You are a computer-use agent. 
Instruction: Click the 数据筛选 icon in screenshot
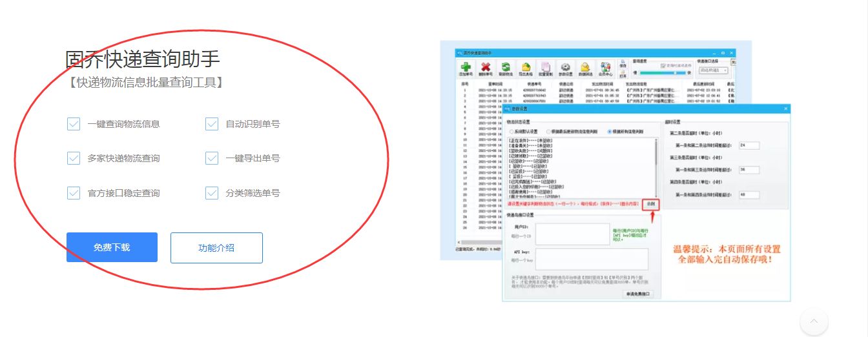click(586, 68)
